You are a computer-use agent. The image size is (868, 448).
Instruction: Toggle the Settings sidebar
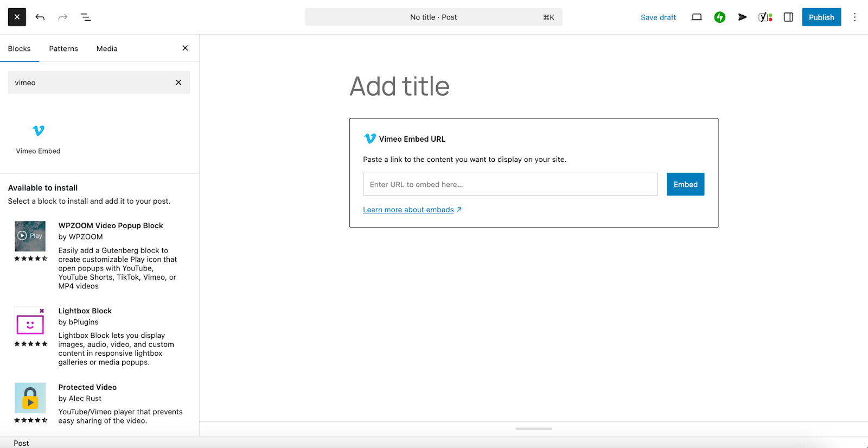tap(788, 17)
